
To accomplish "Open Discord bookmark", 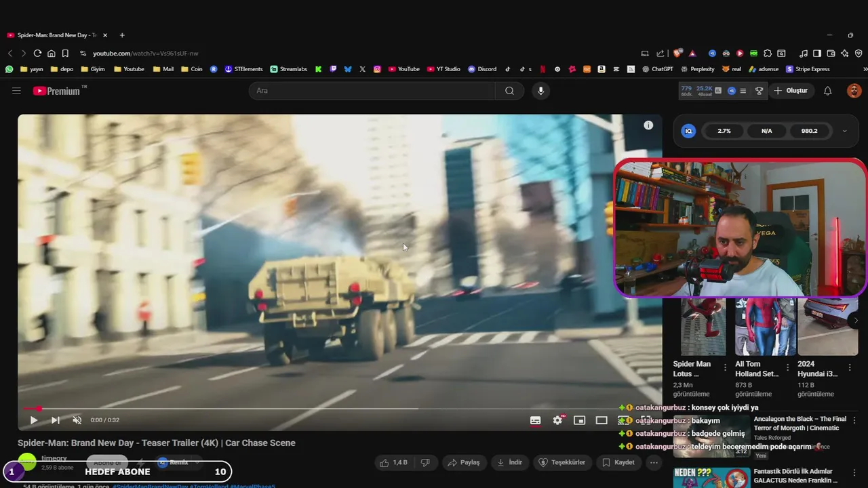I will click(482, 69).
